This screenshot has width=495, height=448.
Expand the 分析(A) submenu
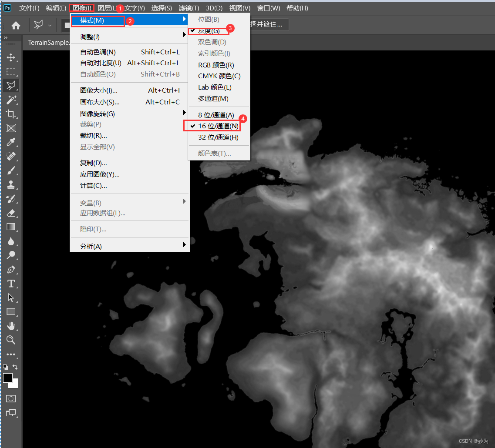click(129, 246)
